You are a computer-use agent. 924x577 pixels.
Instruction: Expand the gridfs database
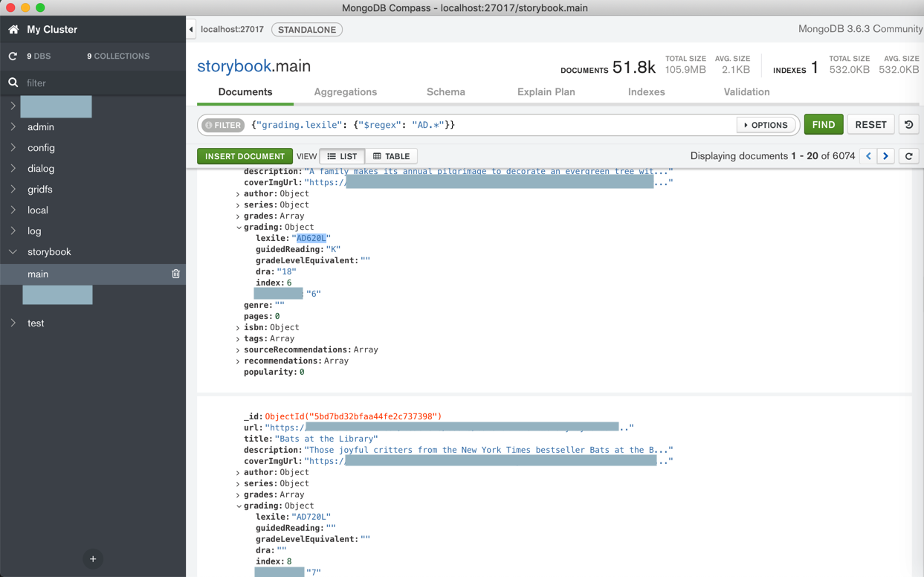(13, 190)
